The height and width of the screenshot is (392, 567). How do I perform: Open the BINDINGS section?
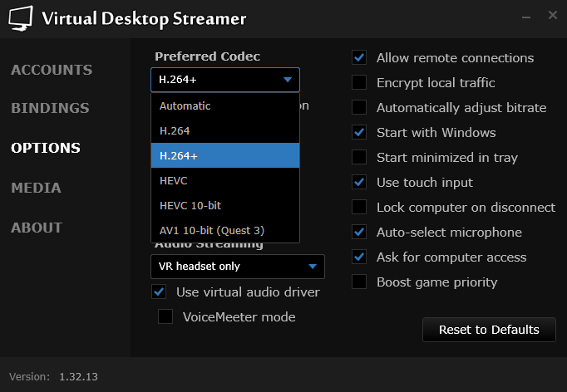pos(50,108)
